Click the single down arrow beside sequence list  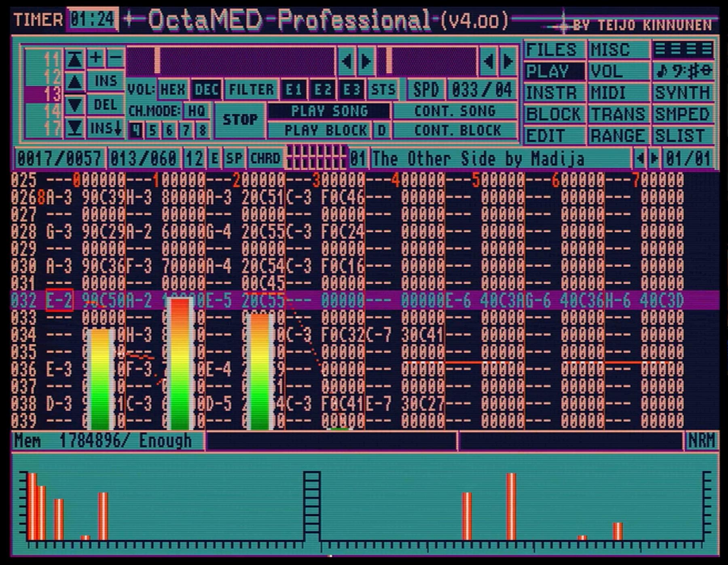tap(74, 105)
